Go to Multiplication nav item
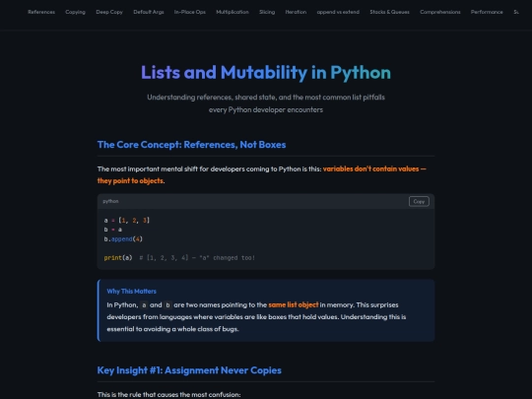The height and width of the screenshot is (399, 532). pyautogui.click(x=233, y=12)
